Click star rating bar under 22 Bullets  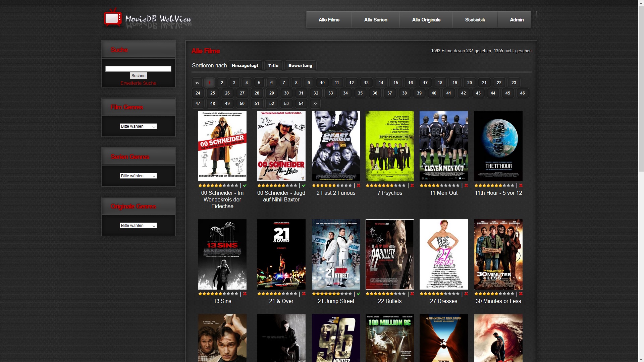pos(386,294)
